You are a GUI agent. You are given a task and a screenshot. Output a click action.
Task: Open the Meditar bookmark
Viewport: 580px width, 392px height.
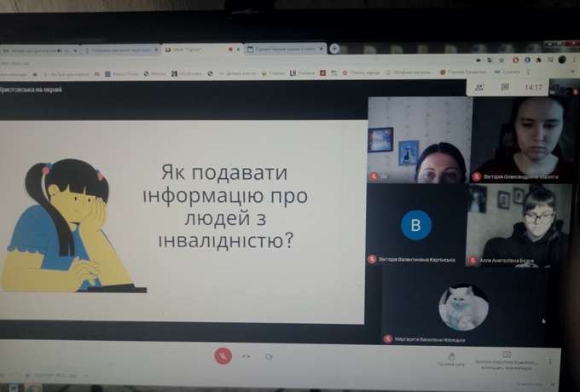point(155,74)
